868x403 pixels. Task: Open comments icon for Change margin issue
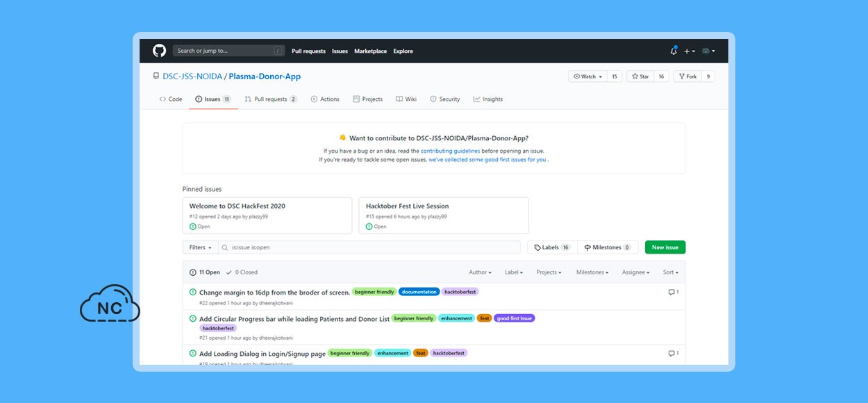tap(673, 293)
